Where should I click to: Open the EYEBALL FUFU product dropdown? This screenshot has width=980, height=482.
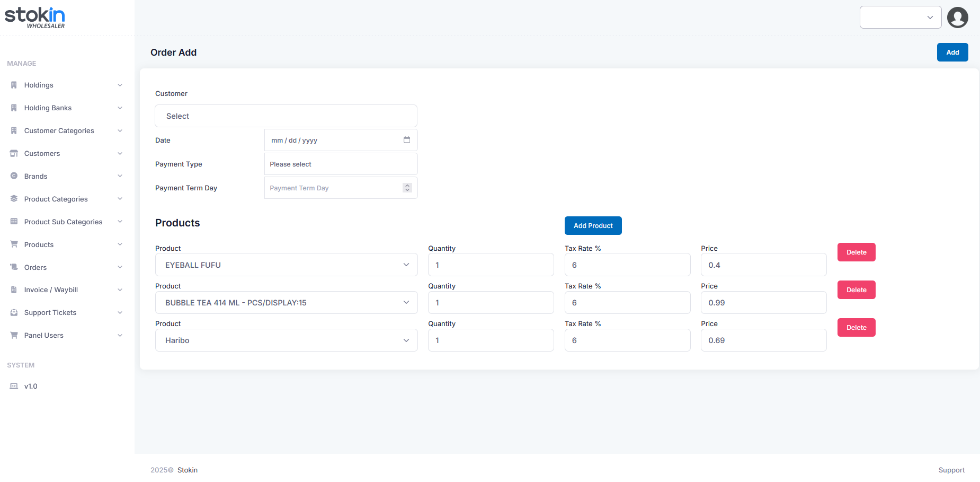point(286,265)
